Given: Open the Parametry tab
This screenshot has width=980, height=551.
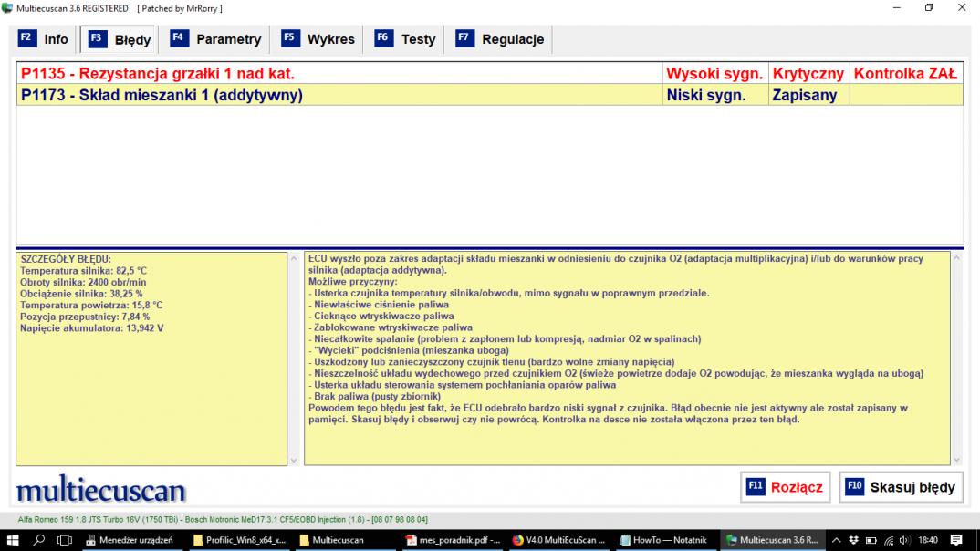Looking at the screenshot, I should tap(215, 39).
